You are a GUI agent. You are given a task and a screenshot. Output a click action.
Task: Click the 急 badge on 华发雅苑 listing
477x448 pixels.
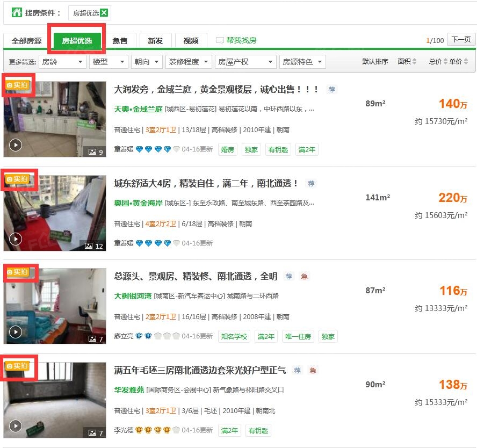pos(313,370)
